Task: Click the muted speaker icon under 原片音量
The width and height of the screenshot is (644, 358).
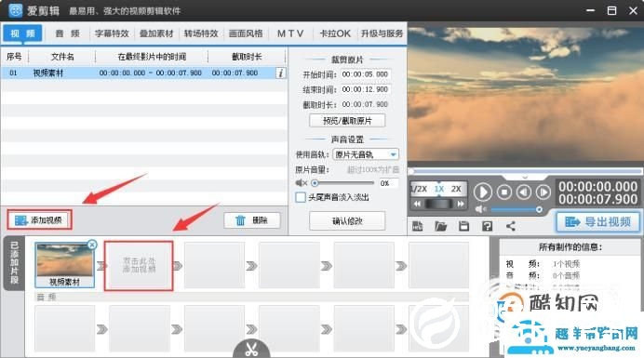Action: click(x=301, y=183)
